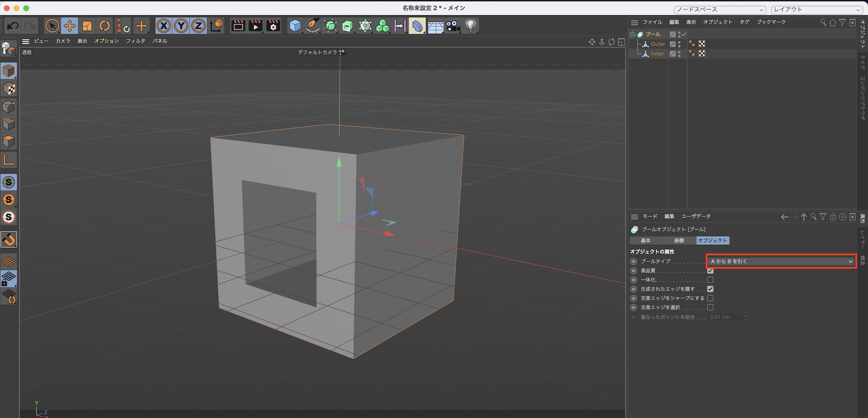
Task: Open the render settings clapperboard gear icon
Action: (273, 26)
